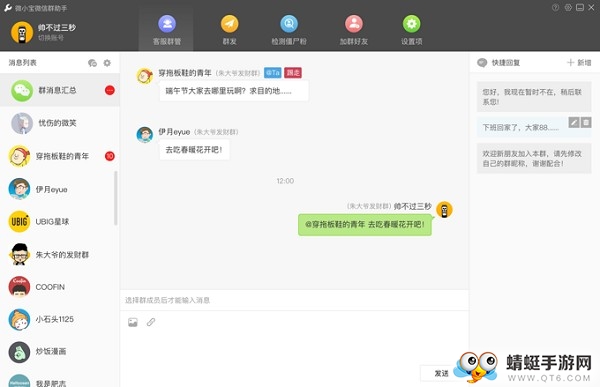Click the wrench app icon in the title bar
Viewport: 600px width, 387px height.
[8, 8]
